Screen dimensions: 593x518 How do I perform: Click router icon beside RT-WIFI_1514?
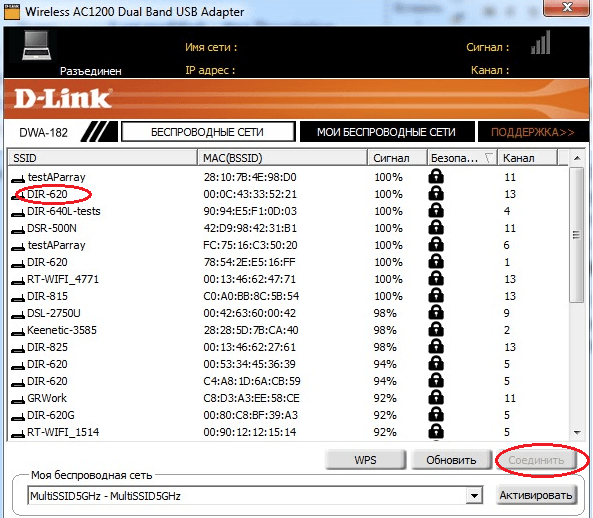point(18,434)
